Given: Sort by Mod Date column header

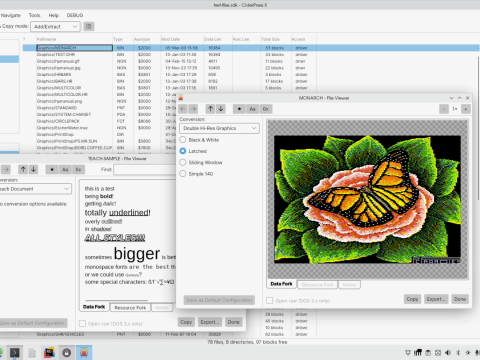Looking at the screenshot, I should [182, 39].
